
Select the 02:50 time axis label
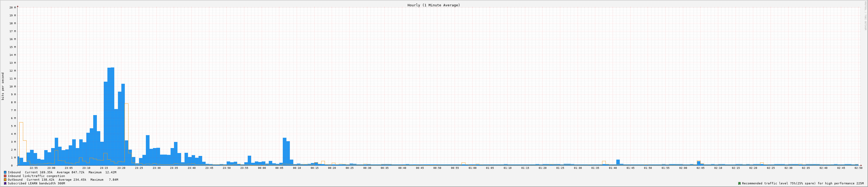click(858, 168)
